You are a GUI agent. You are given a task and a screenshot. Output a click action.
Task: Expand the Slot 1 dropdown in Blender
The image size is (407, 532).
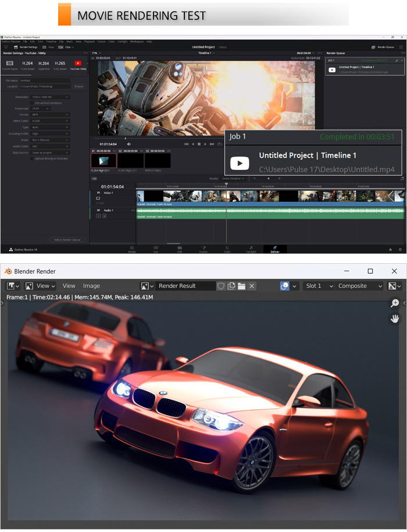coord(319,286)
